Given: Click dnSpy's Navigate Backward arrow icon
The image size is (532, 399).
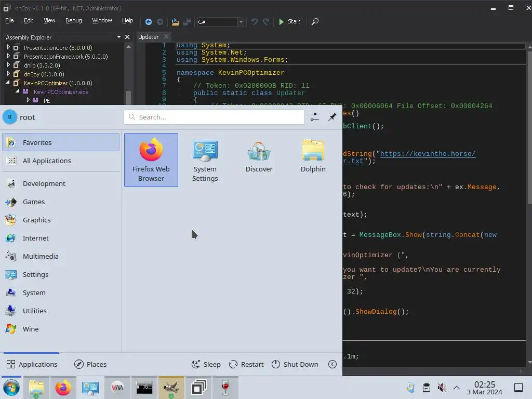Looking at the screenshot, I should pos(148,22).
